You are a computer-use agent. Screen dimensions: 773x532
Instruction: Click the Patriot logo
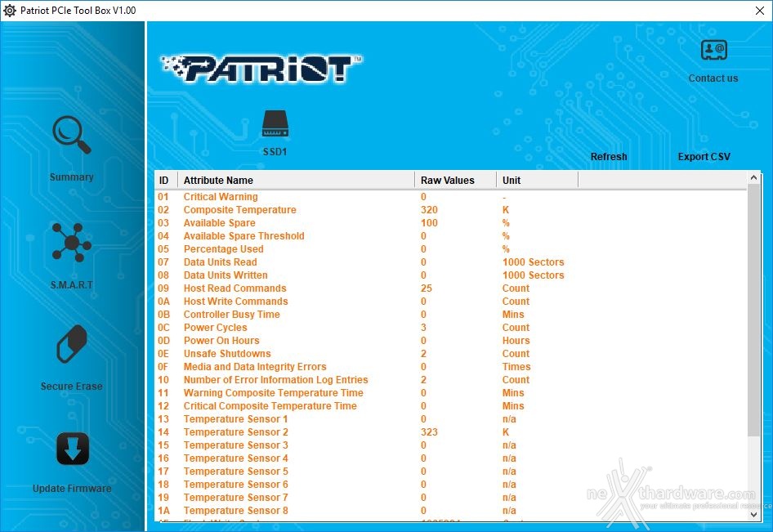[261, 68]
